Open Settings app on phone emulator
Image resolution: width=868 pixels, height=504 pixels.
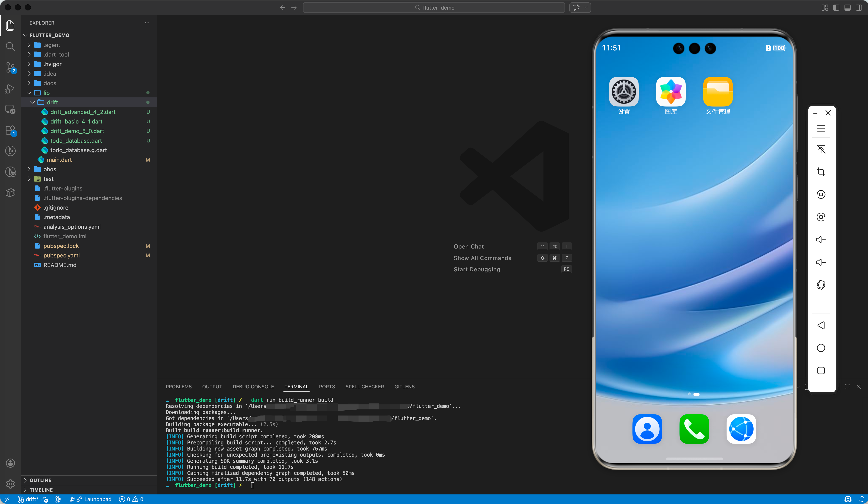[623, 92]
